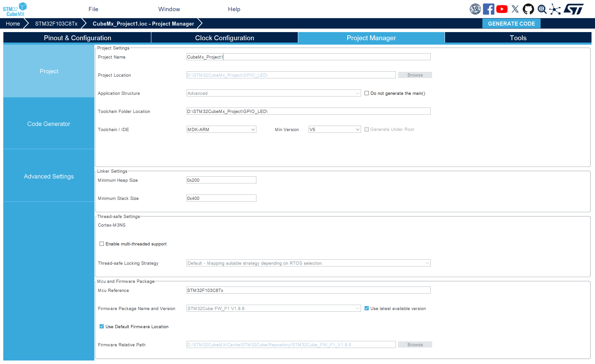Click the CubeMx_Project1.ioc Project Manager breadcrumb
Image resolution: width=595 pixels, height=364 pixels.
click(143, 24)
